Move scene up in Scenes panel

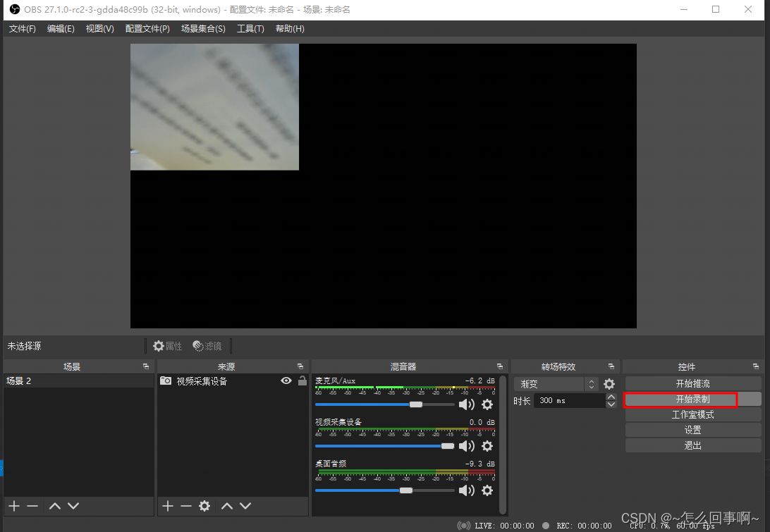[x=55, y=506]
